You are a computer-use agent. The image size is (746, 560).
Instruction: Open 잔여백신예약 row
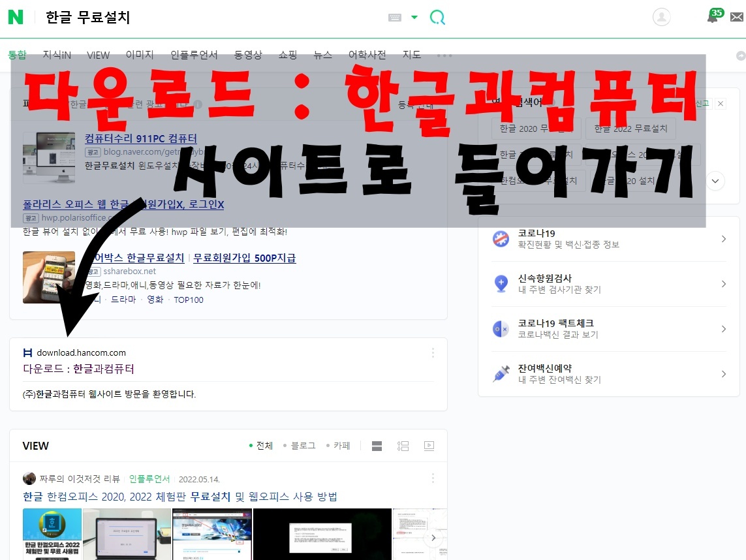(608, 374)
